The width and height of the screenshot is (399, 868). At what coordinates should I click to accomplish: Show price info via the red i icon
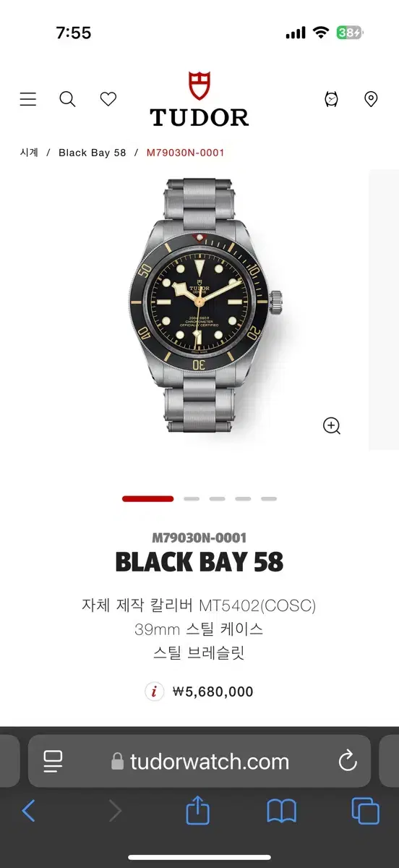tap(154, 692)
